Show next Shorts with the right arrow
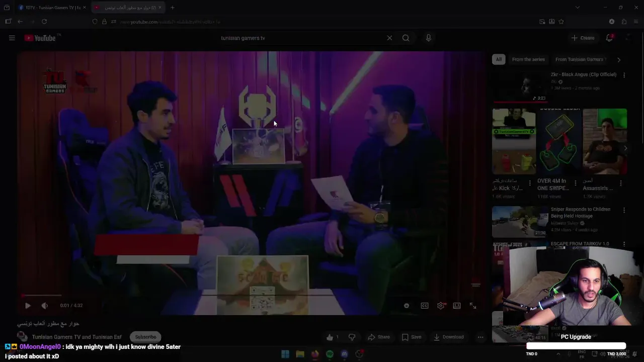 [625, 148]
